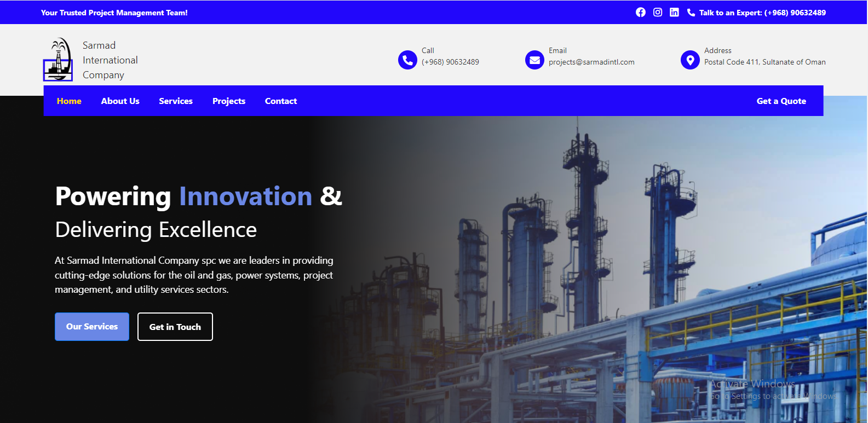Click the Sarmad company logo image

click(x=58, y=59)
